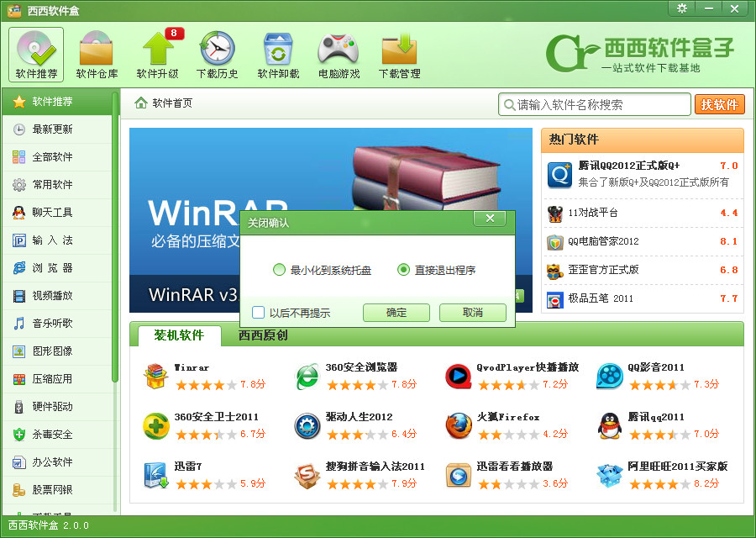
Task: Click the 软件首页 breadcrumb text
Action: pos(172,103)
